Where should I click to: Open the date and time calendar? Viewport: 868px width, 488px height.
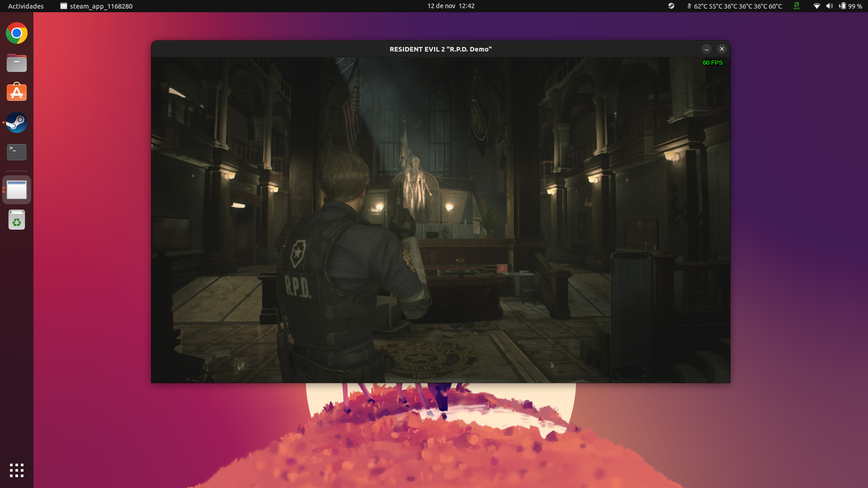(451, 6)
